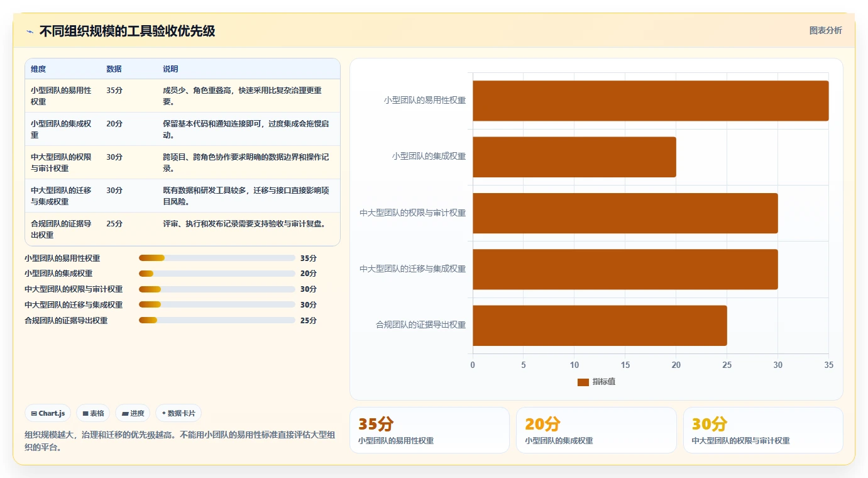Click the 20分 value in the table
Viewport: 868px width, 478px height.
coord(114,124)
